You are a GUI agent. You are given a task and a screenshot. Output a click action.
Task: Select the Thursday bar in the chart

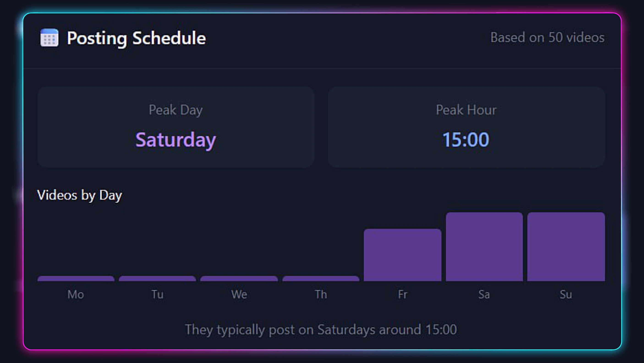321,278
